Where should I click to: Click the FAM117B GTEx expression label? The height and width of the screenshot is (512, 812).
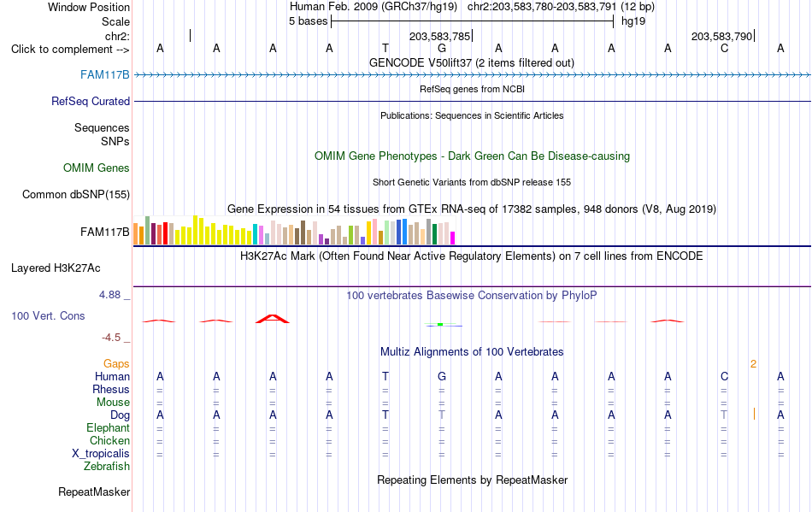click(104, 232)
